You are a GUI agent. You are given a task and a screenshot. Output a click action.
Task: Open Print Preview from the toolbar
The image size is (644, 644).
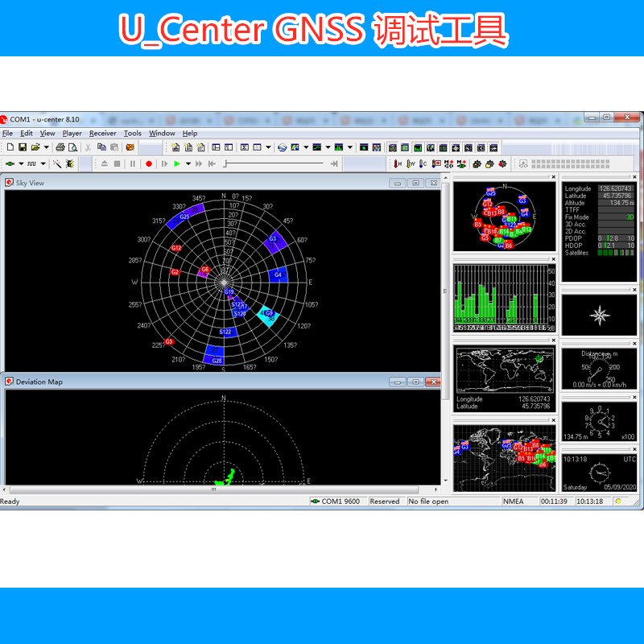pyautogui.click(x=72, y=147)
